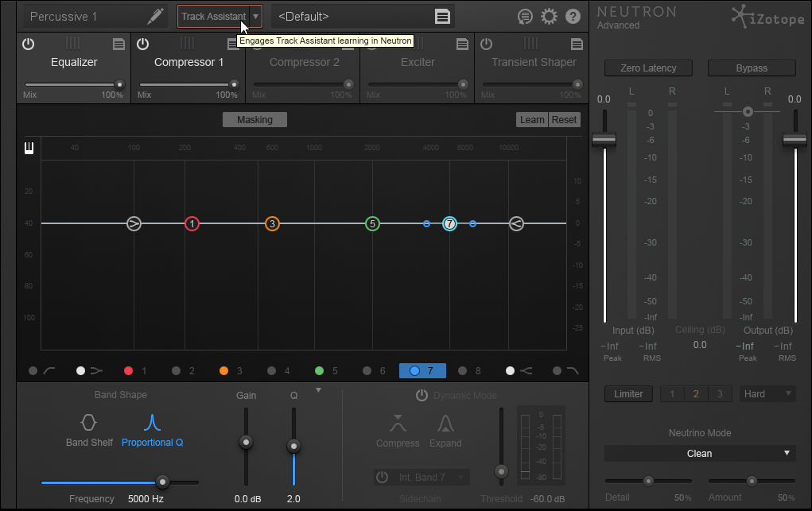This screenshot has height=511, width=812.
Task: Click the band Gain slider handle
Action: pyautogui.click(x=246, y=442)
